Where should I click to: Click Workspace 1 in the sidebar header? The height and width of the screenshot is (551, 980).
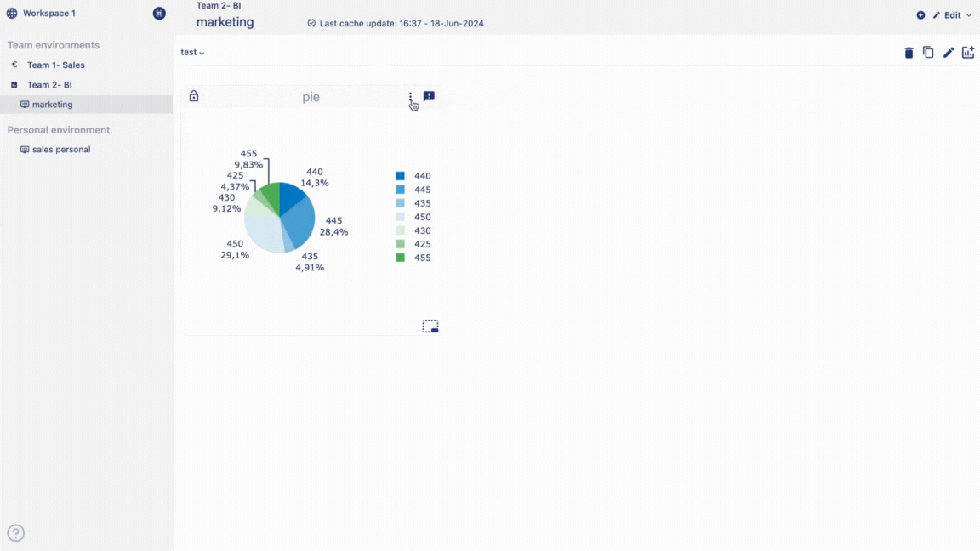click(x=48, y=14)
